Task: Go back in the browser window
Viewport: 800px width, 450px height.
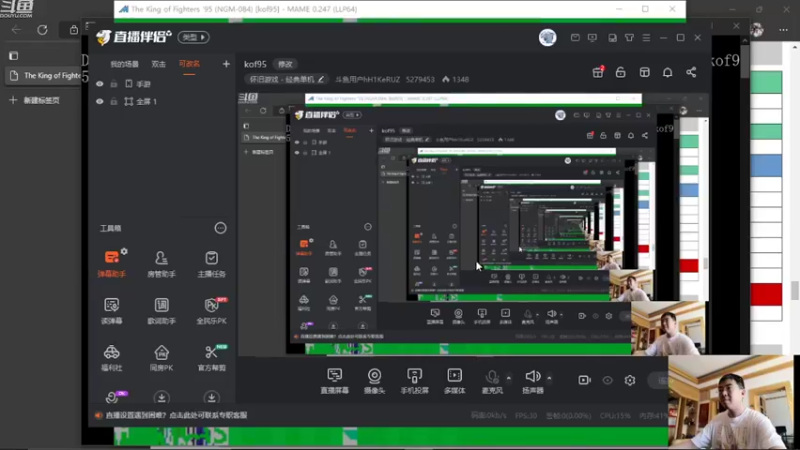Action: coord(16,30)
